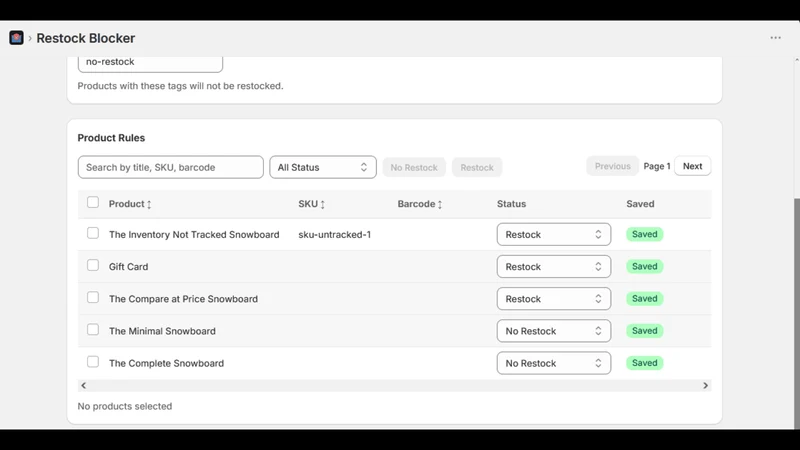Go to Next page
Viewport: 800px width, 450px height.
point(692,166)
